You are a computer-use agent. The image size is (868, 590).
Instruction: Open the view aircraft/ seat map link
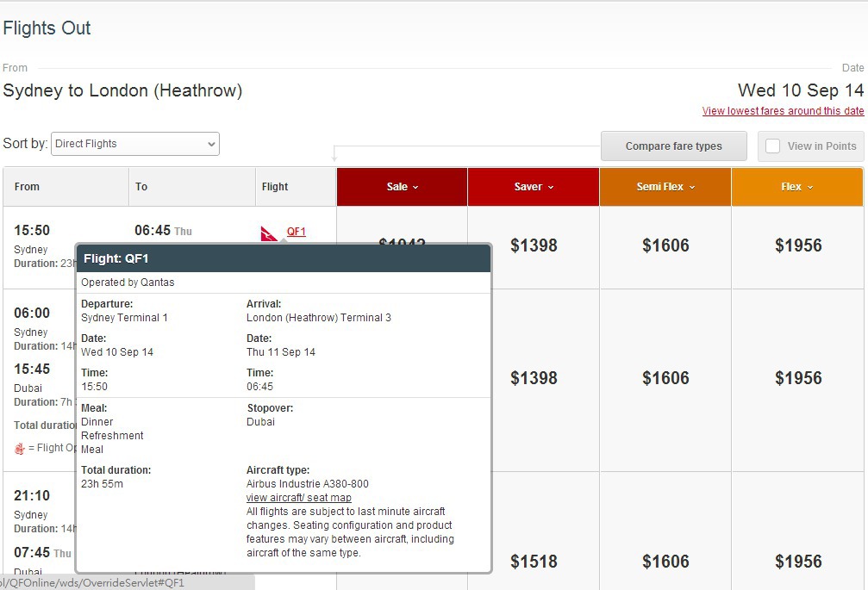(298, 498)
